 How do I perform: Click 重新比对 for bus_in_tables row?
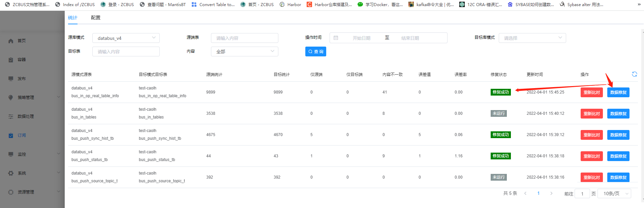point(591,114)
